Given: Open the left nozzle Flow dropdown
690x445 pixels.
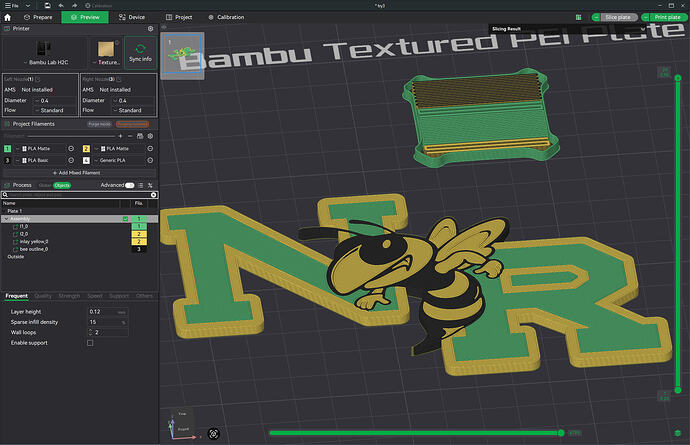Looking at the screenshot, I should (x=55, y=110).
